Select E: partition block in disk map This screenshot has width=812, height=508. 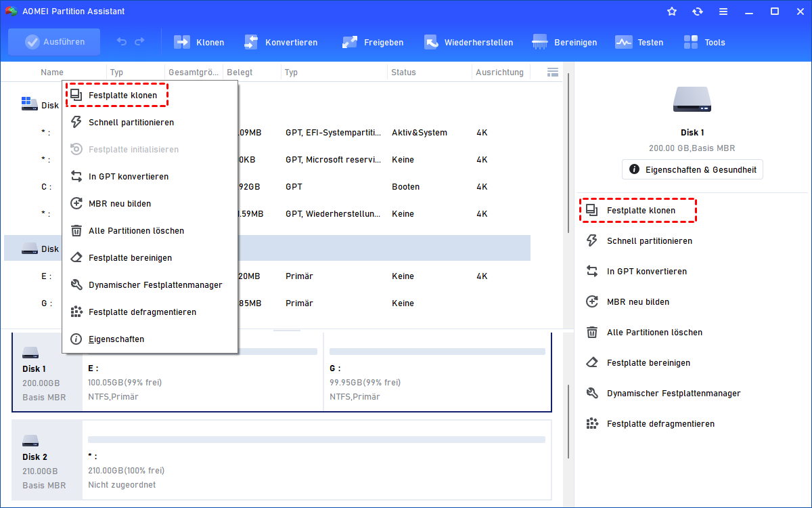pos(203,373)
